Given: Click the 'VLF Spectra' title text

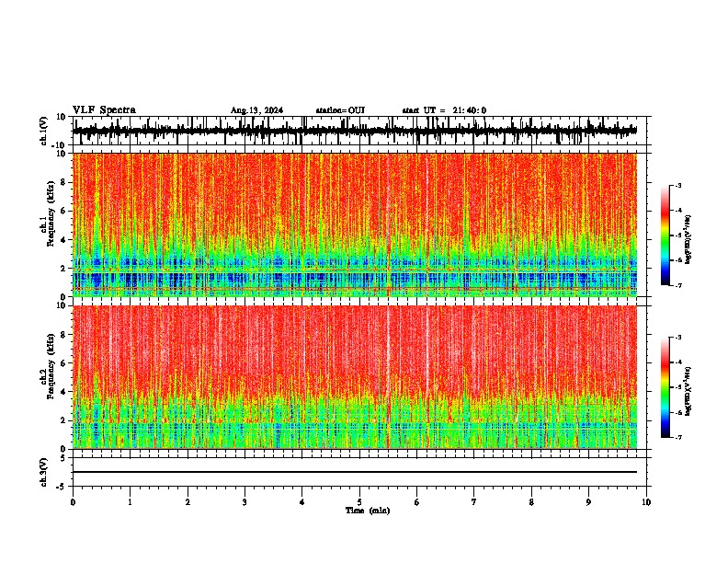Looking at the screenshot, I should pos(104,110).
